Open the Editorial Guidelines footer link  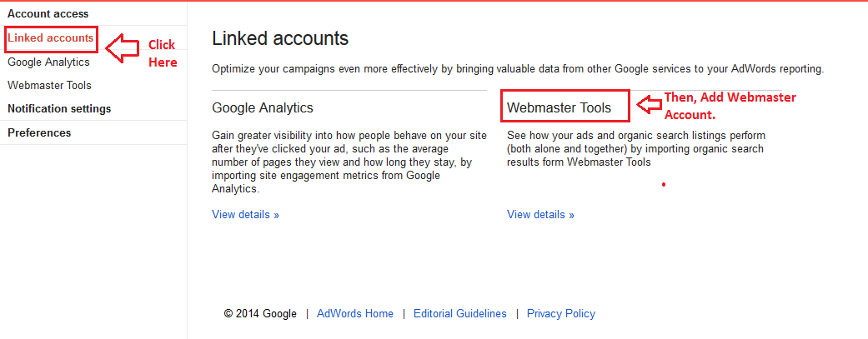pyautogui.click(x=459, y=314)
